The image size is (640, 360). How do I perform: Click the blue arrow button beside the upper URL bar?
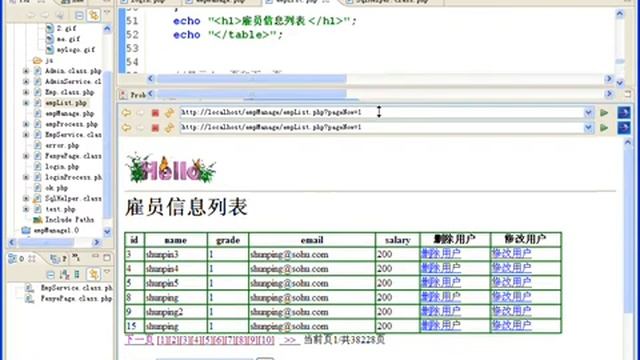623,112
